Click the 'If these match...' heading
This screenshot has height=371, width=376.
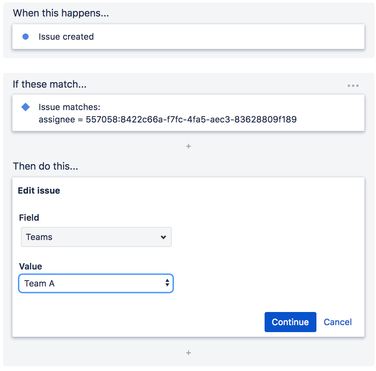click(50, 84)
